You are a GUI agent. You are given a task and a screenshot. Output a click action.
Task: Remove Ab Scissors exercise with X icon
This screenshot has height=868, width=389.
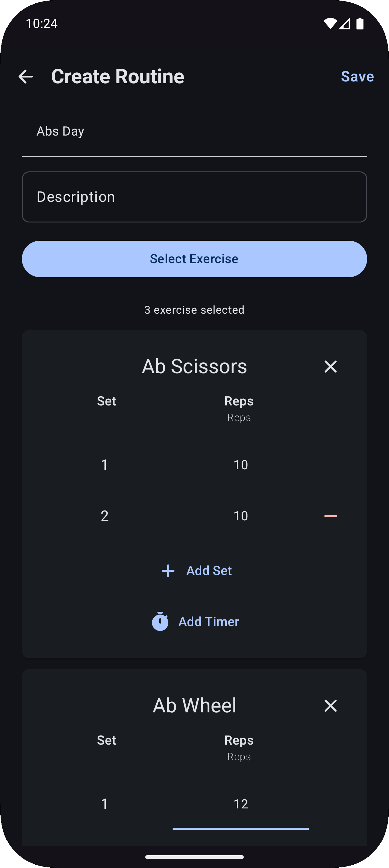click(x=330, y=366)
